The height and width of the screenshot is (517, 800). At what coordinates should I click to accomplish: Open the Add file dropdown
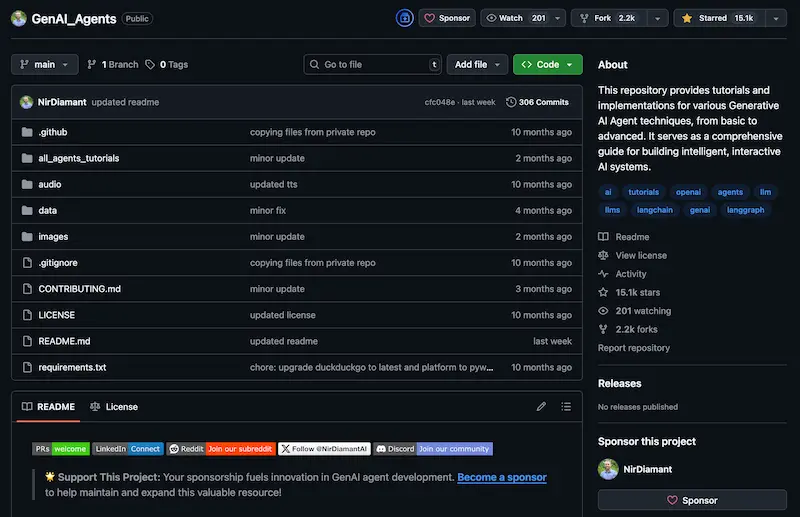click(478, 64)
